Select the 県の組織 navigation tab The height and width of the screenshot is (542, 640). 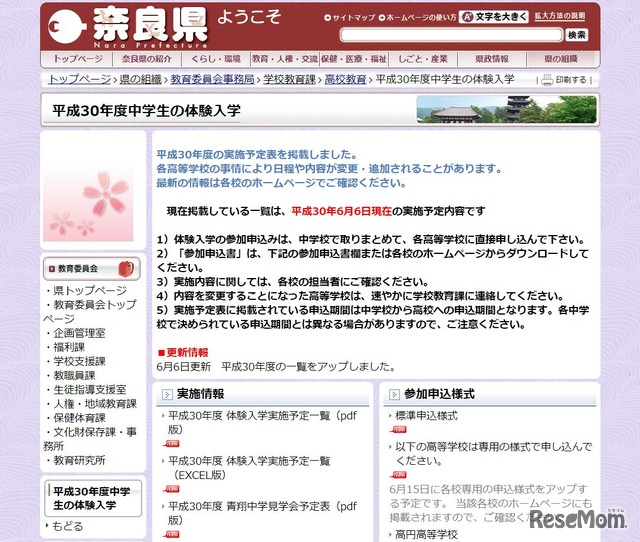[562, 59]
